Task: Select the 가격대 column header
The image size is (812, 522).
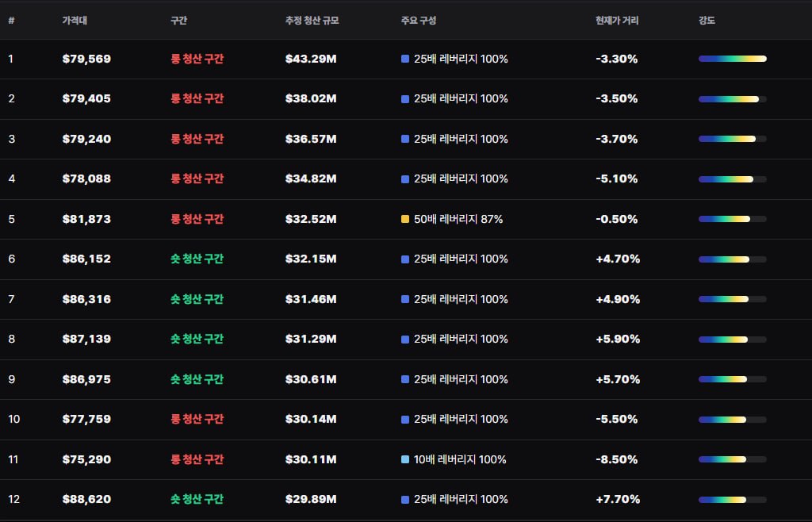Action: [75, 21]
